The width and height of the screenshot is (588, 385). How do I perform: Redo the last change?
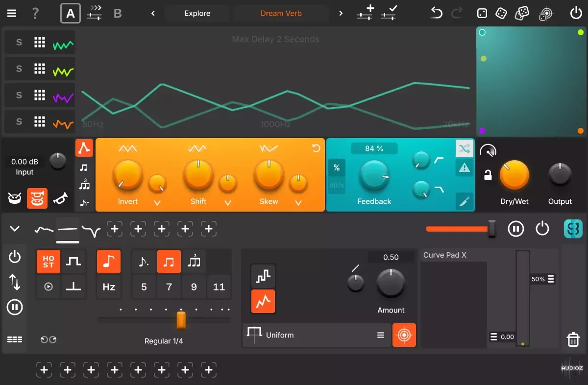(457, 13)
